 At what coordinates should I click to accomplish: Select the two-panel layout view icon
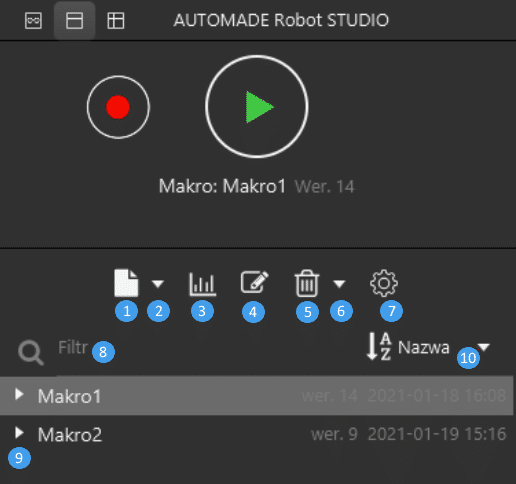(x=75, y=21)
